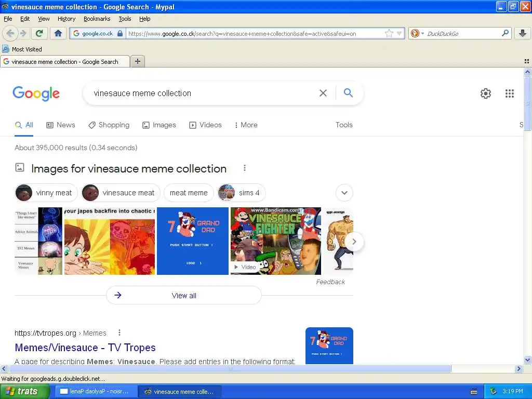Viewport: 532px width, 399px height.
Task: Open Google settings gear
Action: click(486, 94)
